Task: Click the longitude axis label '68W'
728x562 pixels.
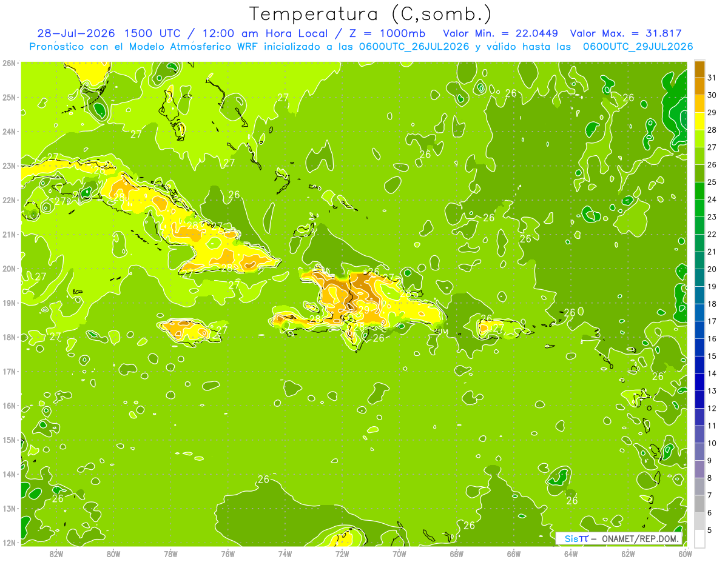Action: 456,554
